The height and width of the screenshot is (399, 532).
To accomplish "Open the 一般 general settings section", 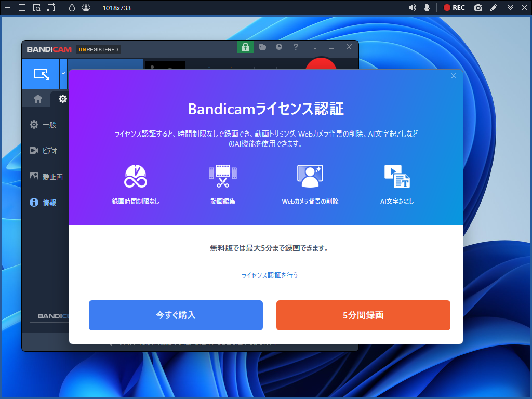I will tap(43, 125).
